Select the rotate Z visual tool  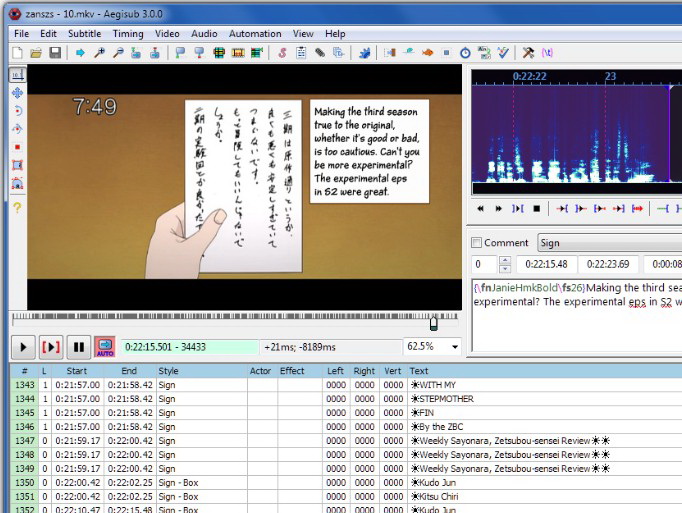(17, 111)
